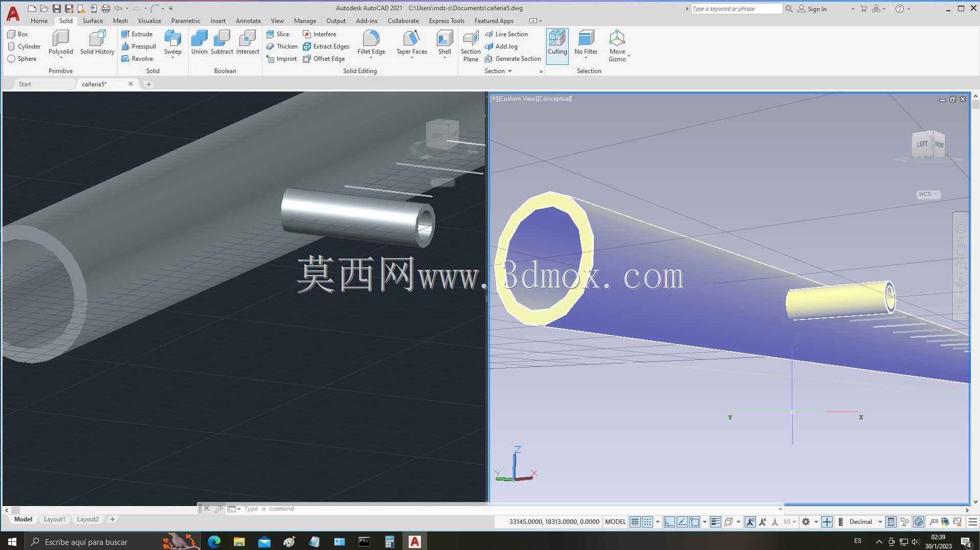This screenshot has height=550, width=980.
Task: Choose the Cylinder primitive tool
Action: click(24, 46)
